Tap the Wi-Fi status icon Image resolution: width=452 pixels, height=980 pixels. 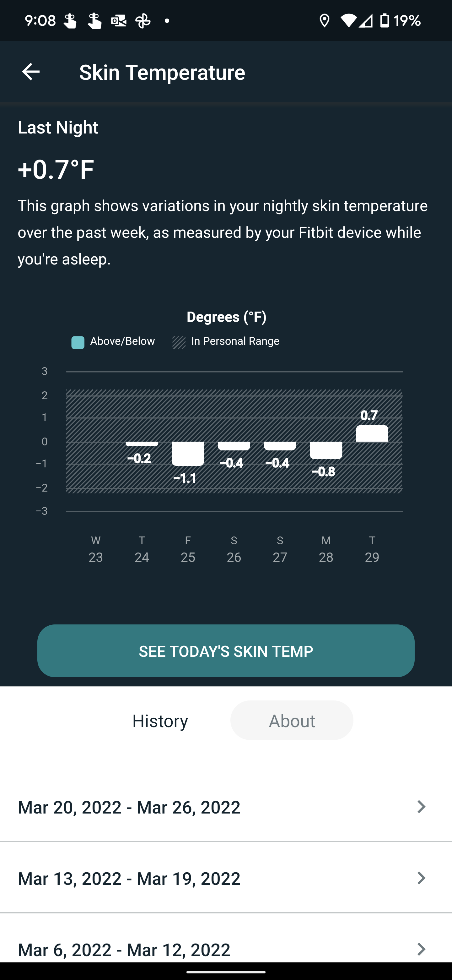click(x=348, y=20)
